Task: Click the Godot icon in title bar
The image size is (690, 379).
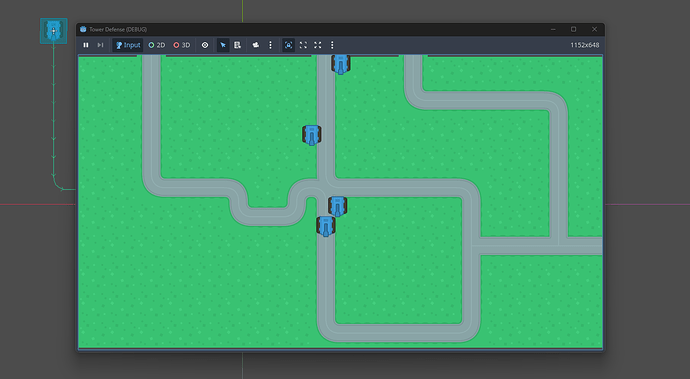Action: pyautogui.click(x=83, y=29)
